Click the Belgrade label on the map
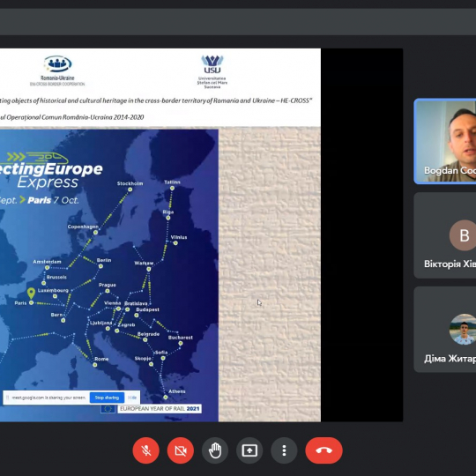 [148, 334]
